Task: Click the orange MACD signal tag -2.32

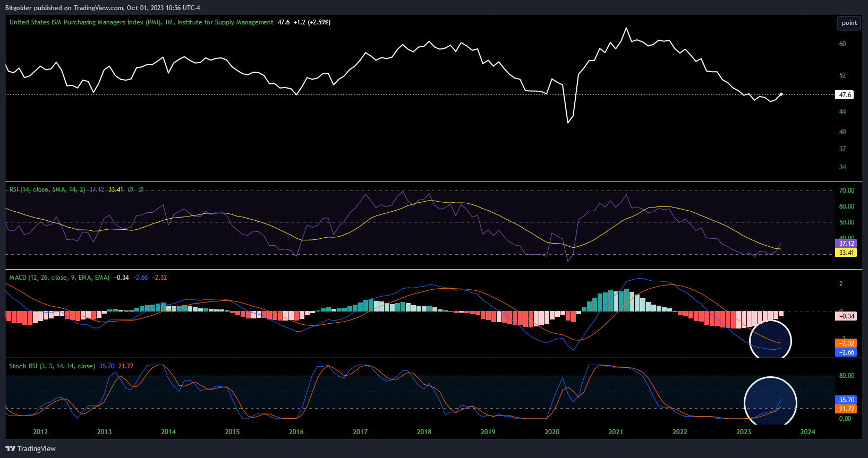Action: [x=846, y=343]
